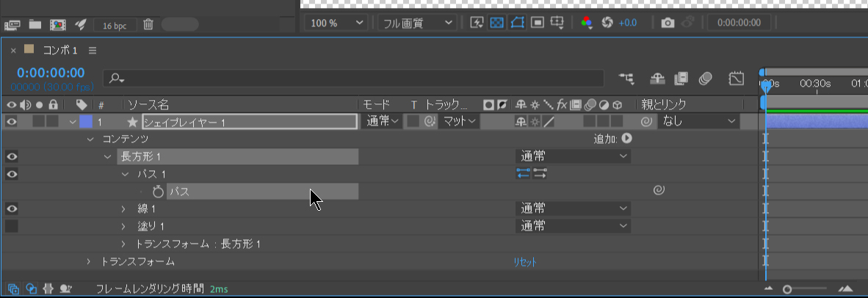Screen dimensions: 868x298
Task: Select the コンポ 1 timeline tab
Action: [x=60, y=51]
